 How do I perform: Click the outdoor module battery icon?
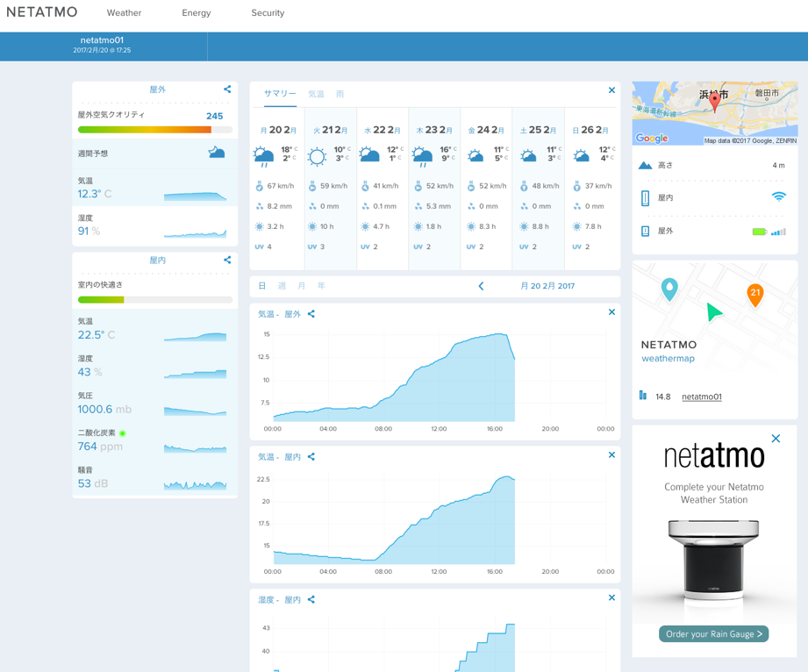point(760,232)
